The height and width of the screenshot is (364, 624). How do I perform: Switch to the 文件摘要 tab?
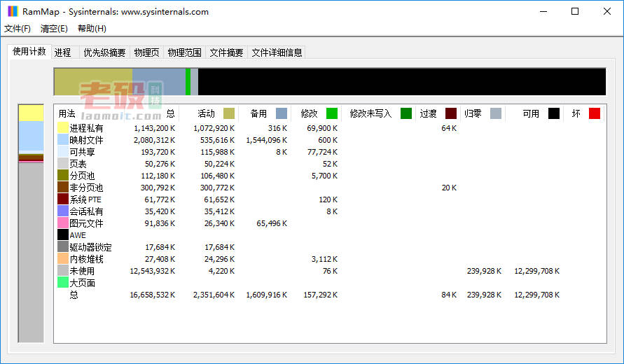click(226, 52)
